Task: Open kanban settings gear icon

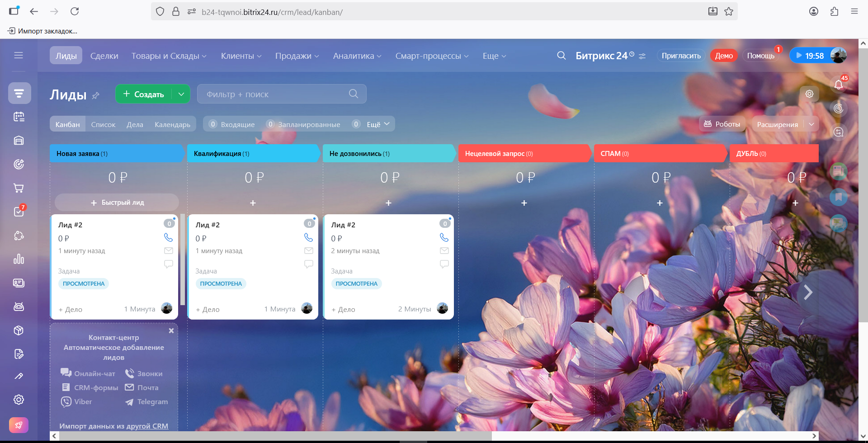Action: click(809, 94)
